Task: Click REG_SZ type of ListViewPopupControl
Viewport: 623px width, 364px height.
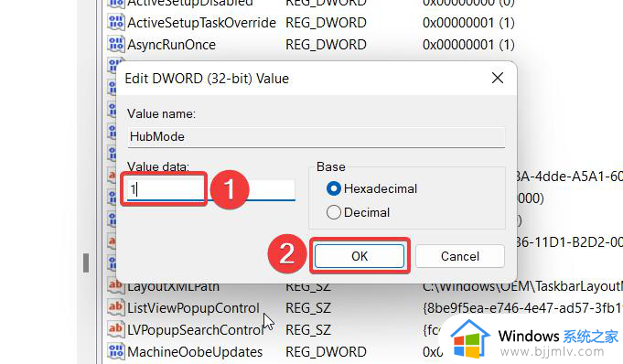Action: (x=308, y=308)
